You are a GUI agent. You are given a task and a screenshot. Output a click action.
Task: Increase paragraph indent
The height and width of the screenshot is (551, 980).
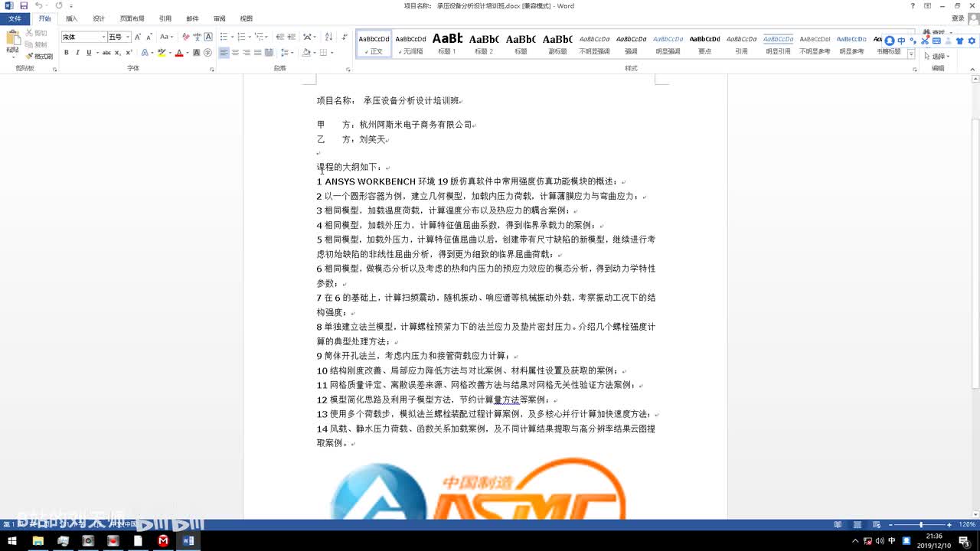pyautogui.click(x=291, y=37)
